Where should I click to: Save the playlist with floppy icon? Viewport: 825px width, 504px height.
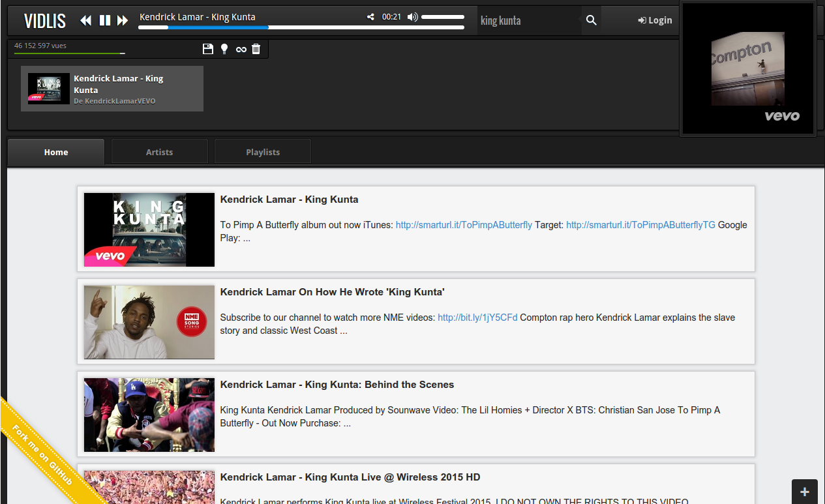(x=208, y=49)
